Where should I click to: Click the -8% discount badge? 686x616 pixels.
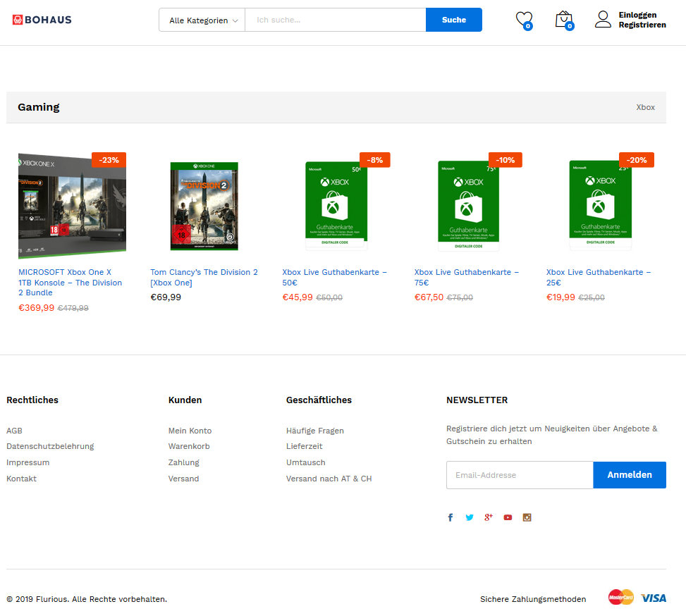coord(375,160)
